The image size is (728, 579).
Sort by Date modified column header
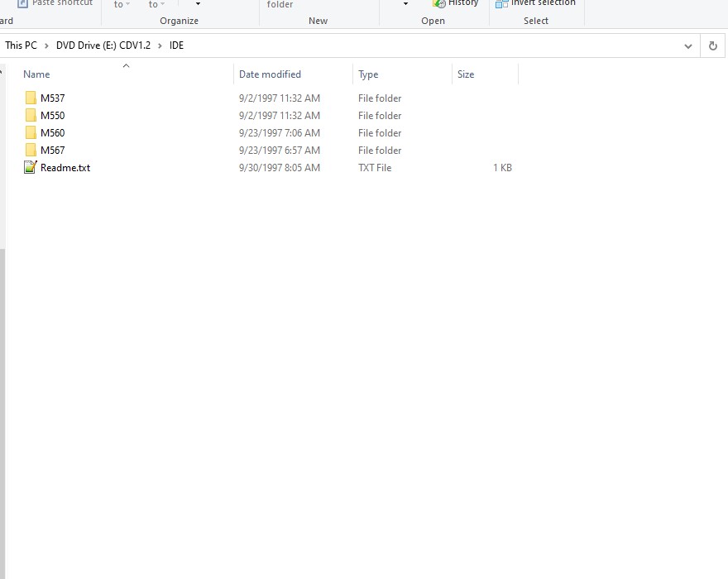coord(270,74)
